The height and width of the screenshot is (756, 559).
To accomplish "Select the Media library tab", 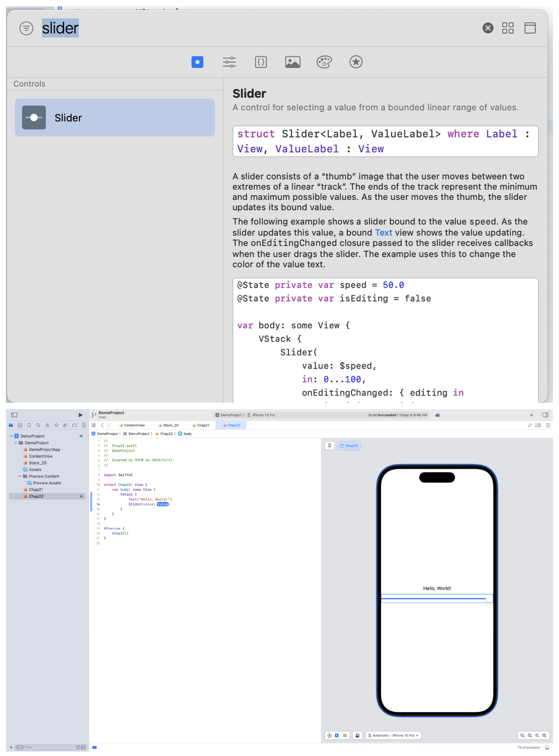I will pos(293,62).
